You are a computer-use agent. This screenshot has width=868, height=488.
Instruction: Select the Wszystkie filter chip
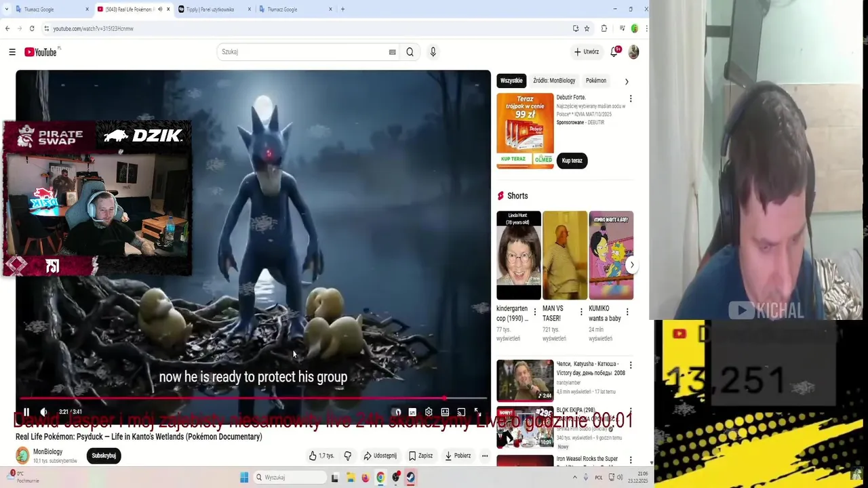coord(511,81)
